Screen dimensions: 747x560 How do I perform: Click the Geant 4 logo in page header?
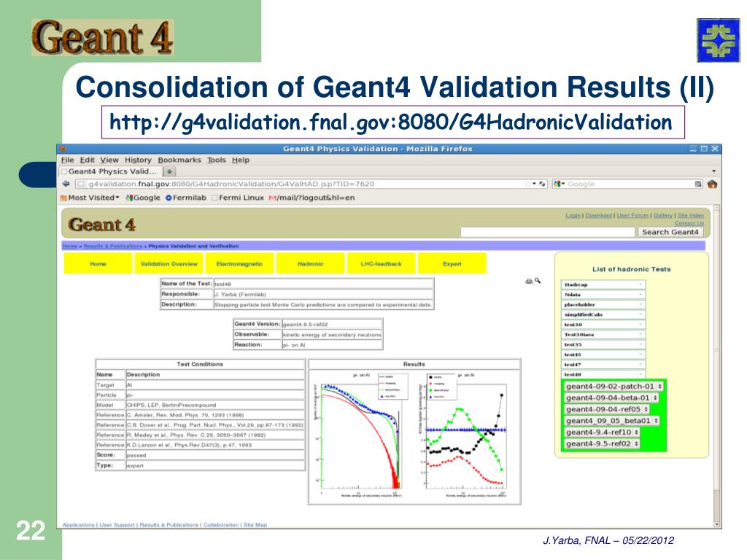[102, 225]
